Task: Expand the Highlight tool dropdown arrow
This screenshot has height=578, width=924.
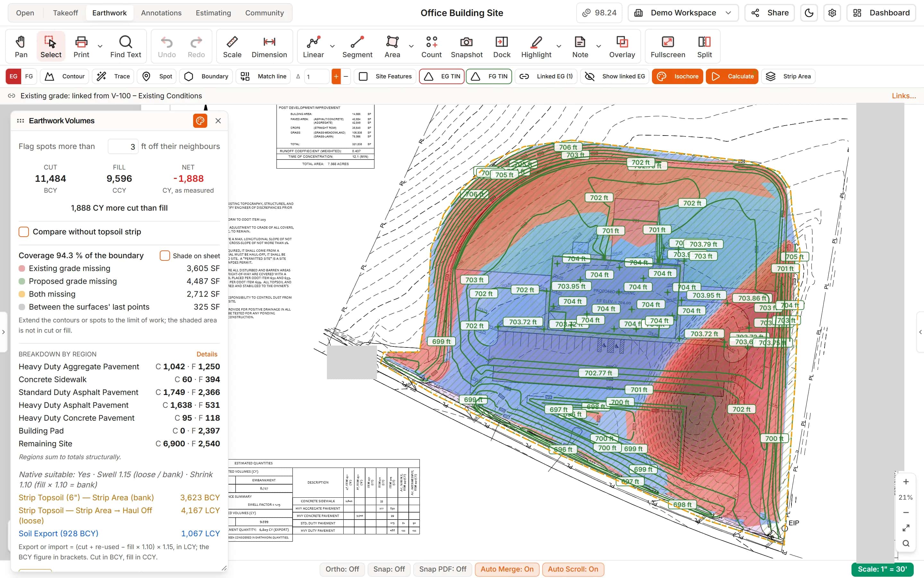Action: click(559, 46)
